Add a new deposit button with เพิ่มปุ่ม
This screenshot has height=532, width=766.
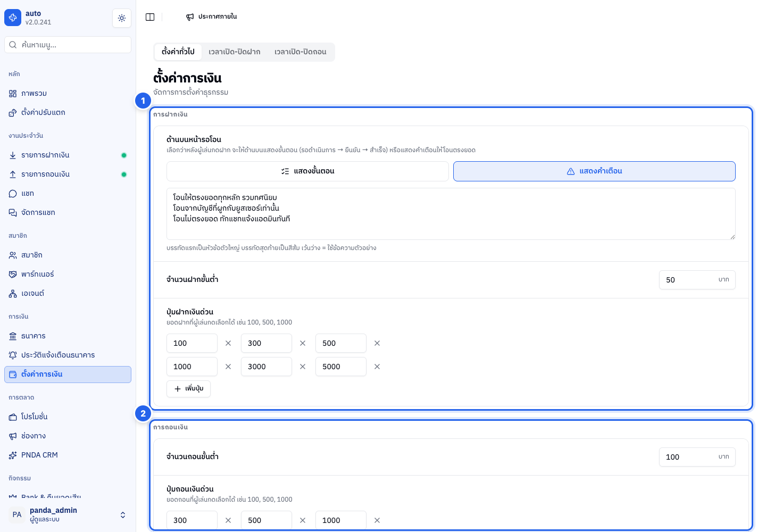188,389
